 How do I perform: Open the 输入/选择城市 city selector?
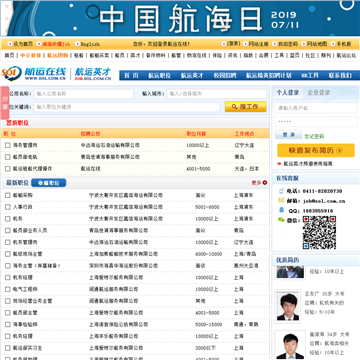[x=216, y=94]
